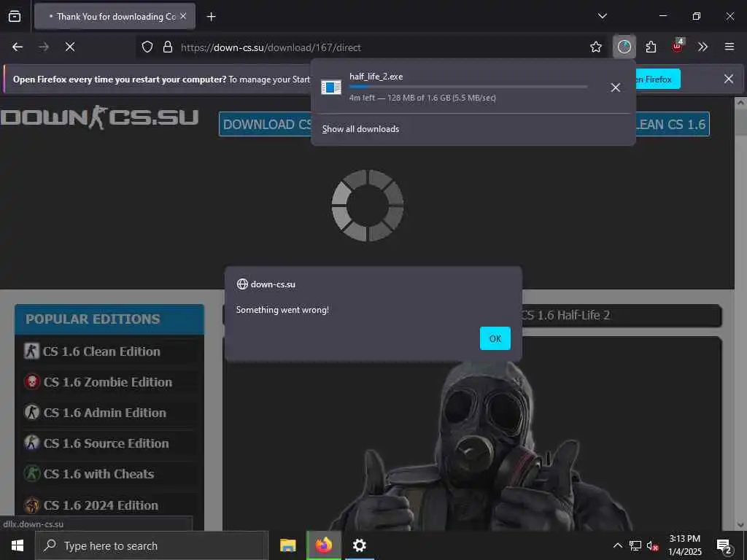Open the uBlock Origin extension icon
This screenshot has width=747, height=560.
677,46
